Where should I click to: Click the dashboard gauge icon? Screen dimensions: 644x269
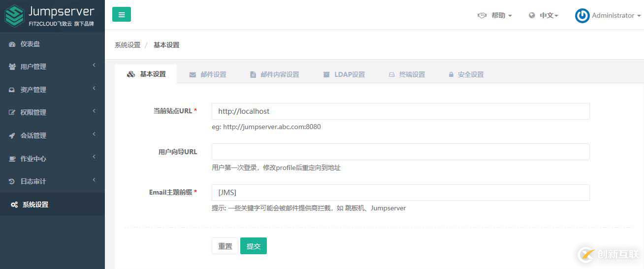coord(12,44)
